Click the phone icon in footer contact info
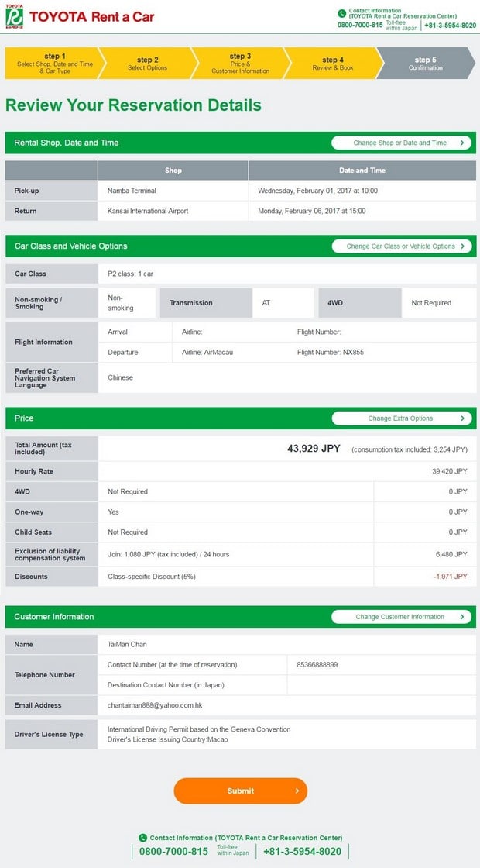This screenshot has height=868, width=480. click(x=142, y=838)
